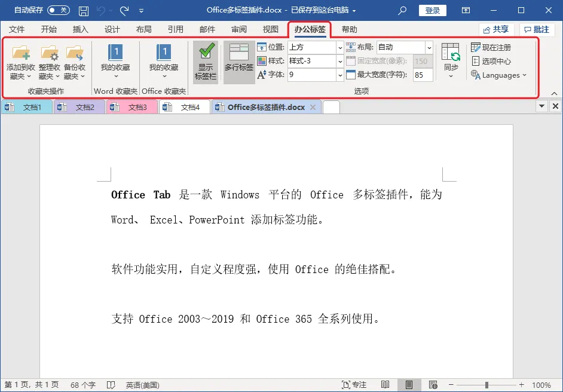Open the tab list dropdown arrow at tab bar right

[x=542, y=106]
